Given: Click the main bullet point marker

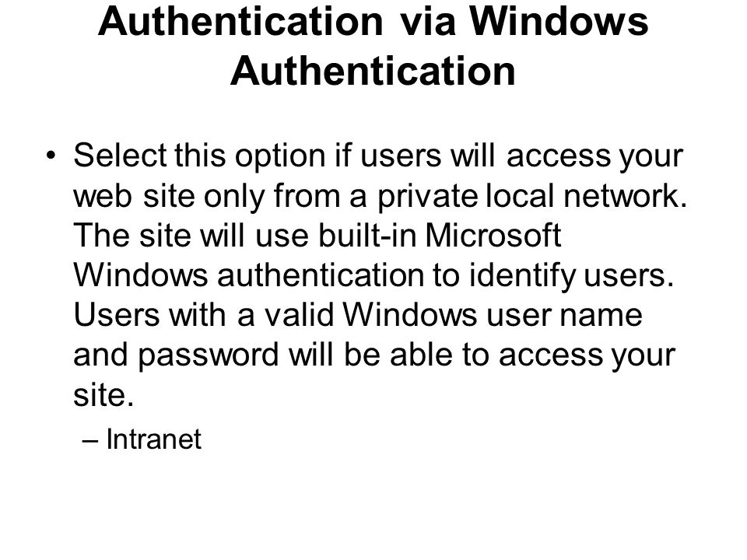Looking at the screenshot, I should [x=51, y=155].
